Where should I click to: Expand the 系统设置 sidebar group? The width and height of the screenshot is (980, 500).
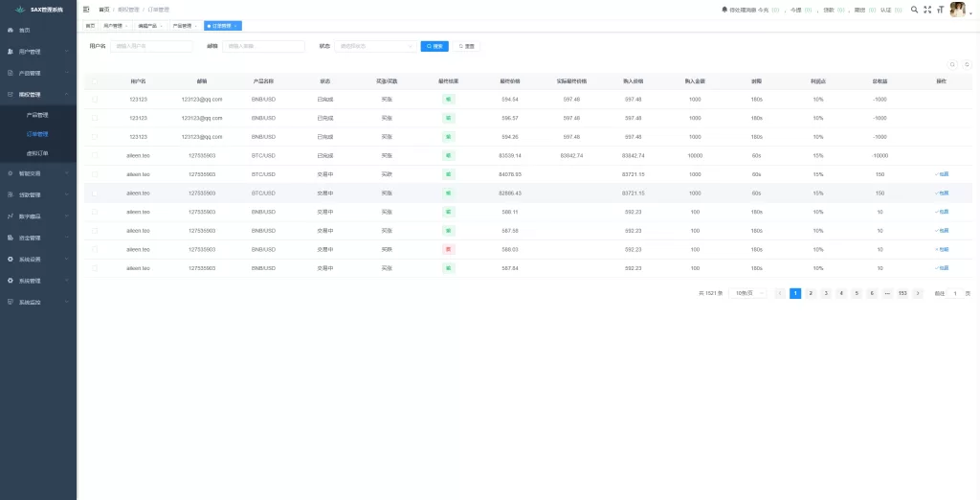pos(38,259)
